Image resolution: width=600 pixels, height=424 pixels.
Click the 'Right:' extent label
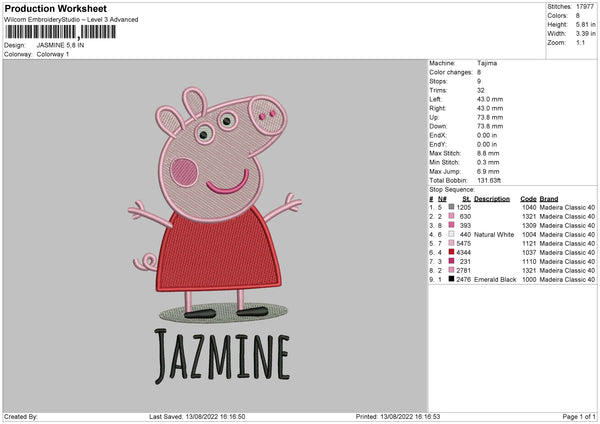point(437,108)
